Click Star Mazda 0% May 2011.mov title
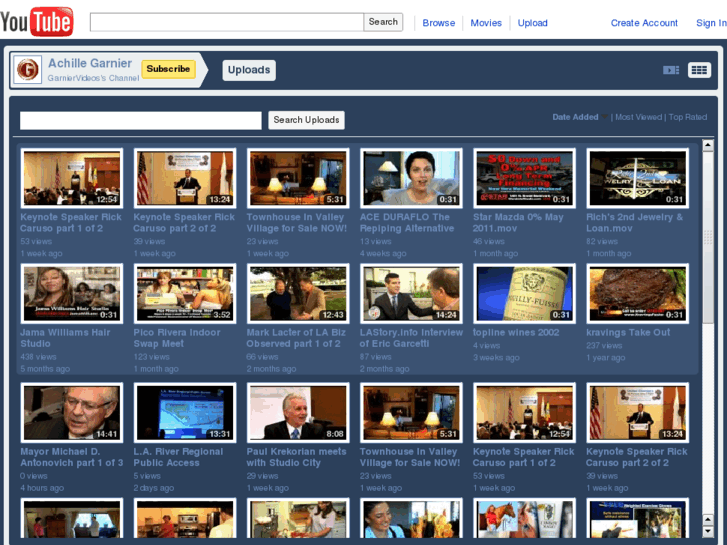The width and height of the screenshot is (727, 545). 518,223
